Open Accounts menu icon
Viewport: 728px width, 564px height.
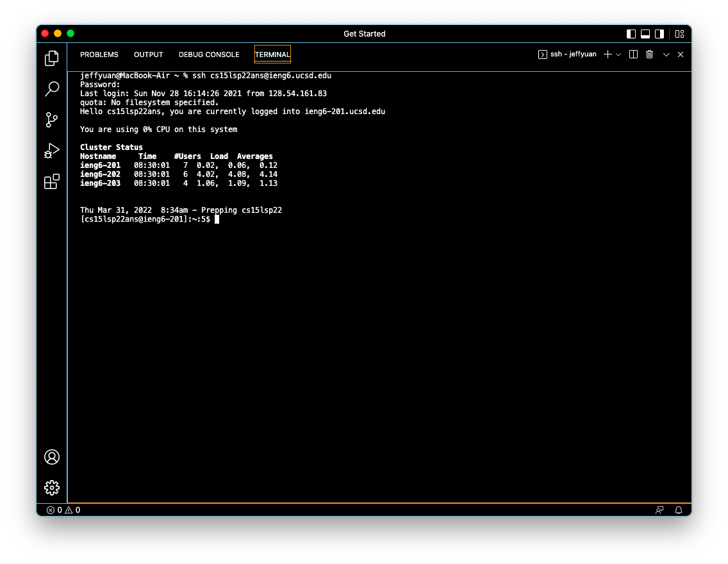click(x=51, y=457)
